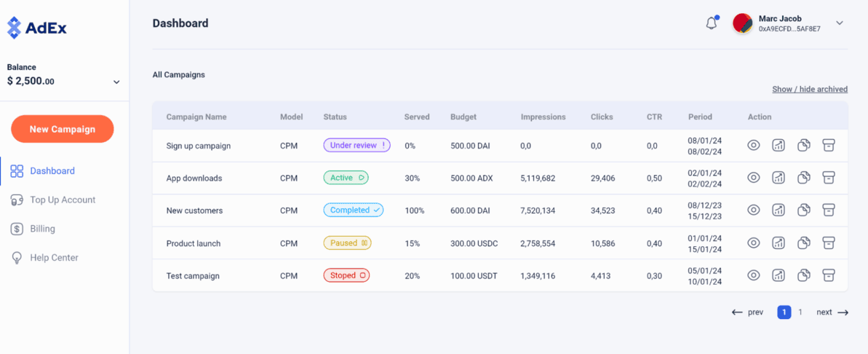Archive the Test campaign
Viewport: 868px width, 354px height.
[x=828, y=275]
